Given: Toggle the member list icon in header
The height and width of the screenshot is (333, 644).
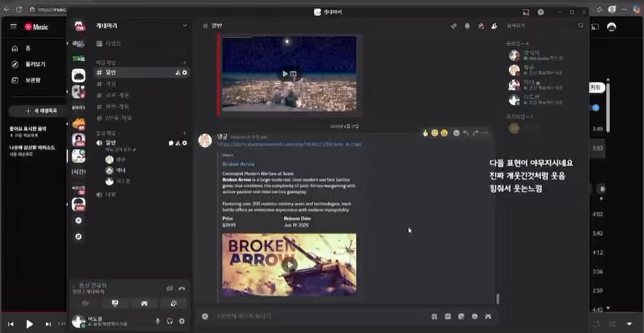Looking at the screenshot, I should coord(494,26).
